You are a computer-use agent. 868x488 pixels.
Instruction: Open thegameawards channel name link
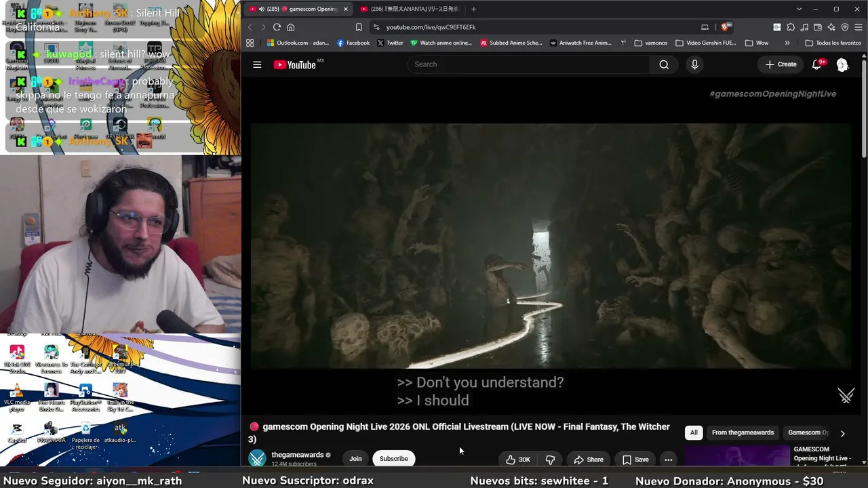pos(297,455)
